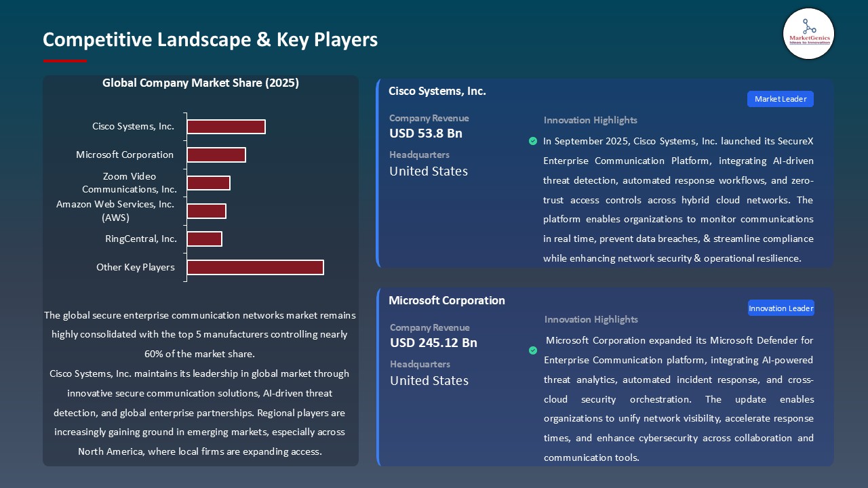868x488 pixels.
Task: Click the Zoom Video Communications bar
Action: tap(208, 182)
